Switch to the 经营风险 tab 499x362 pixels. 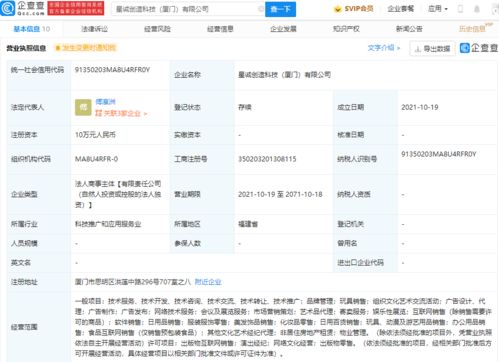click(157, 29)
